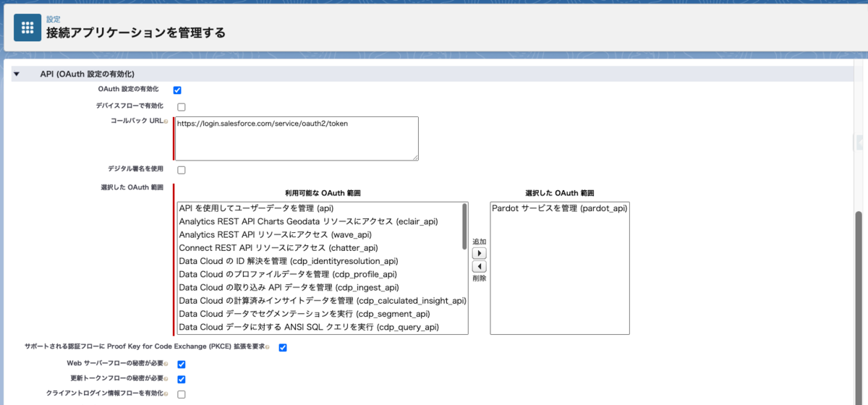Select Analytics REST API リソースにアクセス (wave_api)
The height and width of the screenshot is (405, 868).
(x=319, y=234)
